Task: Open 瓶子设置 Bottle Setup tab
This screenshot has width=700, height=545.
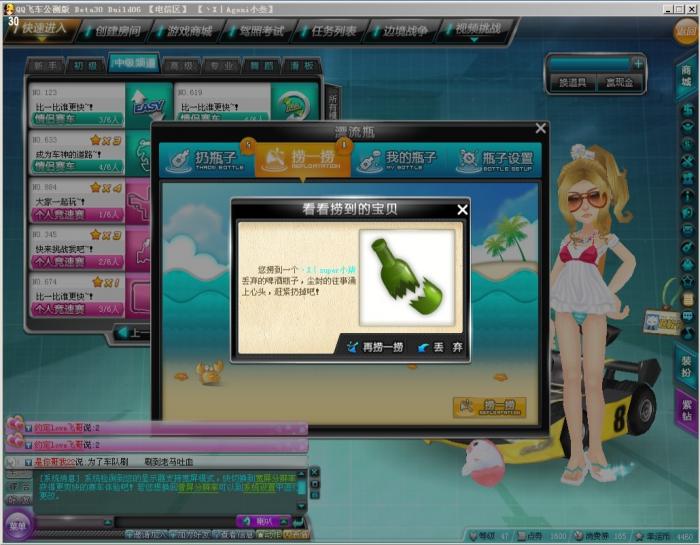Action: point(495,160)
